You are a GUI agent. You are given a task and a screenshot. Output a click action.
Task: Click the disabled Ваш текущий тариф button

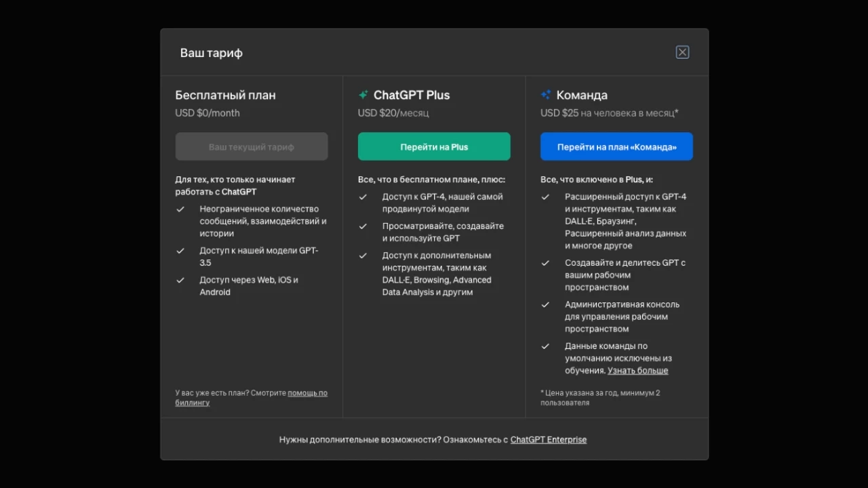tap(252, 146)
